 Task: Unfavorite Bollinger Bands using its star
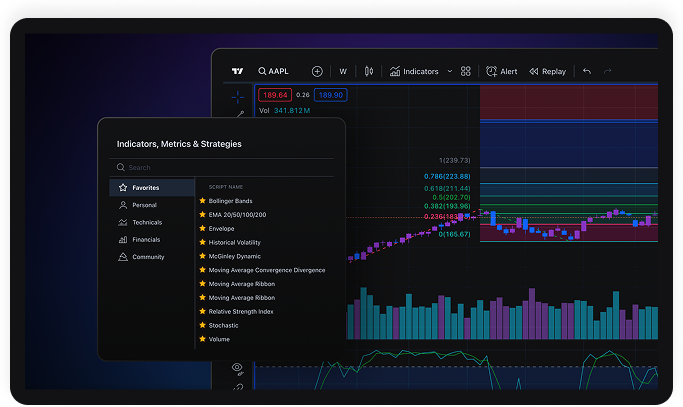tap(203, 200)
